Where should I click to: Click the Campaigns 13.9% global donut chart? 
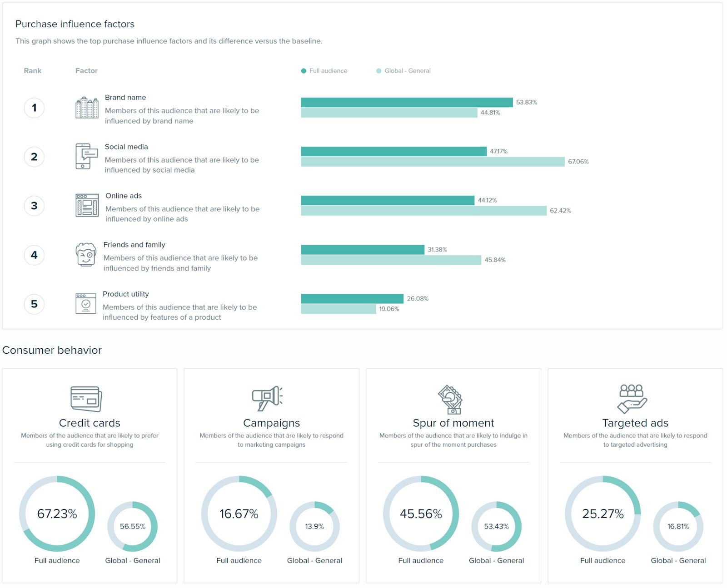(314, 526)
